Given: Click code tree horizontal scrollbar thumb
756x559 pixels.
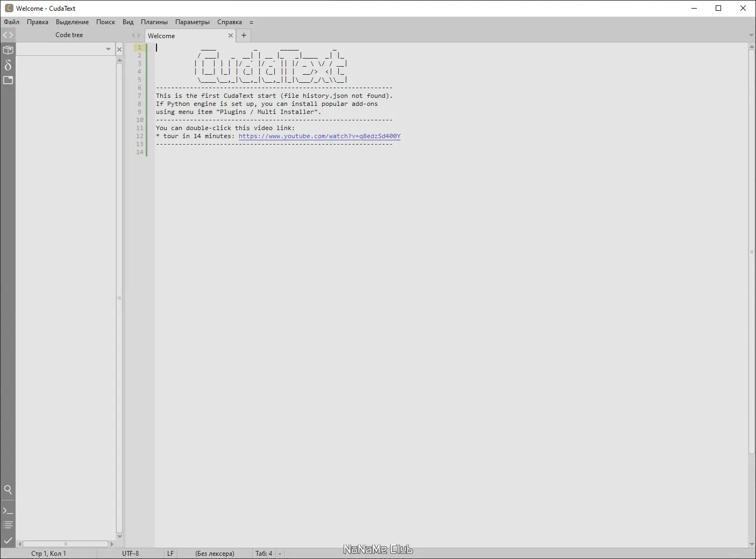Looking at the screenshot, I should click(x=66, y=544).
